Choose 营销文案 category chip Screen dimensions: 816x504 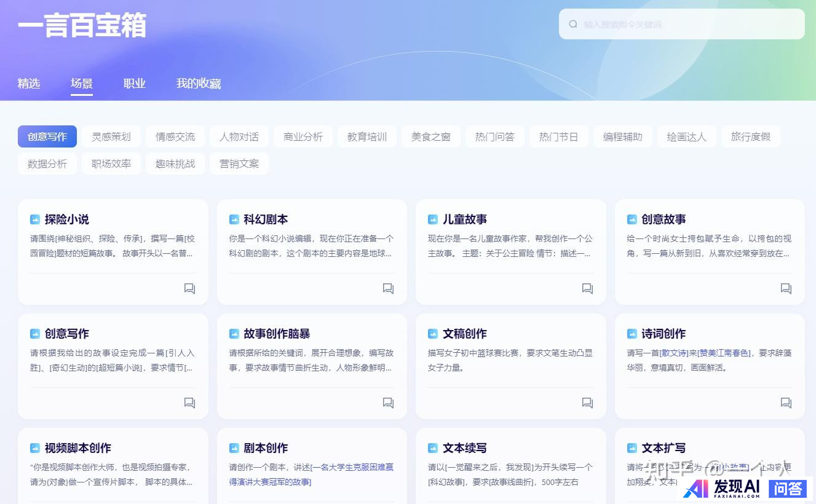point(239,163)
